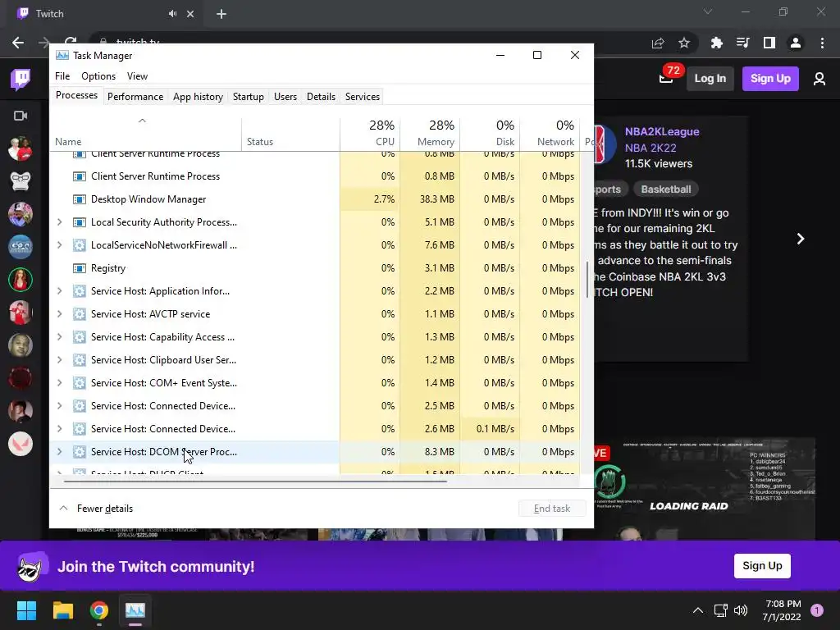Open the NBA 2K22 game link

coord(651,148)
